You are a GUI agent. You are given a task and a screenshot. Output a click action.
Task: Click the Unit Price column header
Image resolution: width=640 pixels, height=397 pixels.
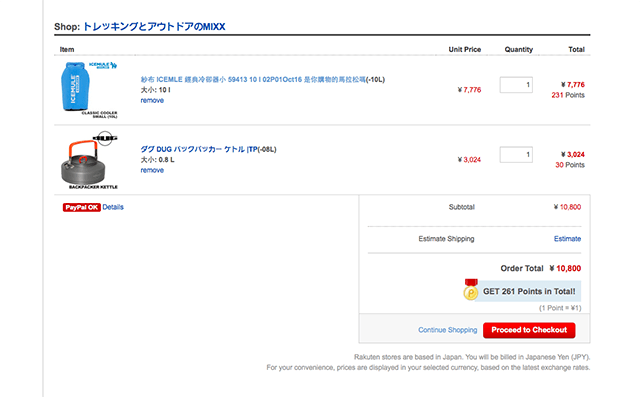(x=464, y=49)
